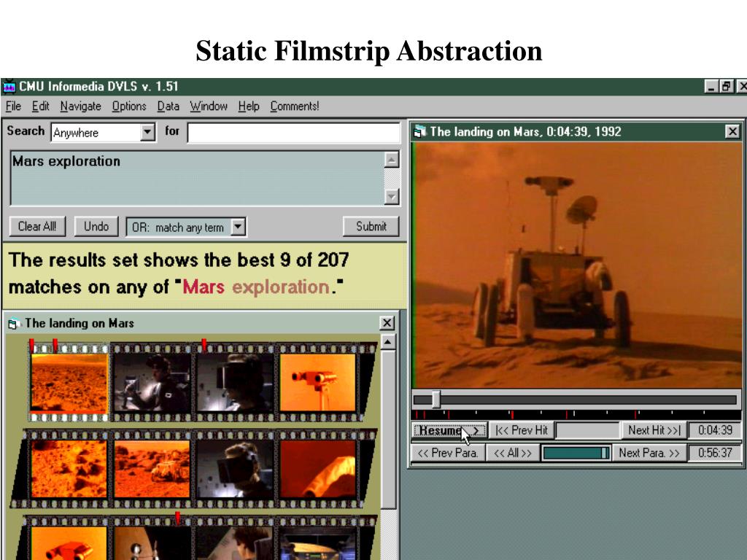Open the Options menu
747x560 pixels.
pos(129,106)
